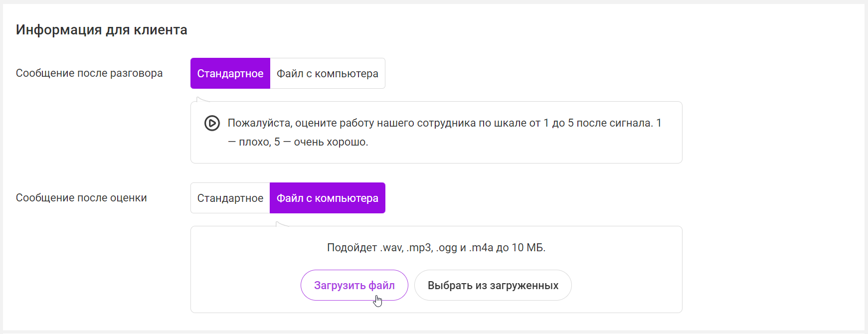Click the Сообщение после оценки label
868x334 pixels.
tap(81, 198)
